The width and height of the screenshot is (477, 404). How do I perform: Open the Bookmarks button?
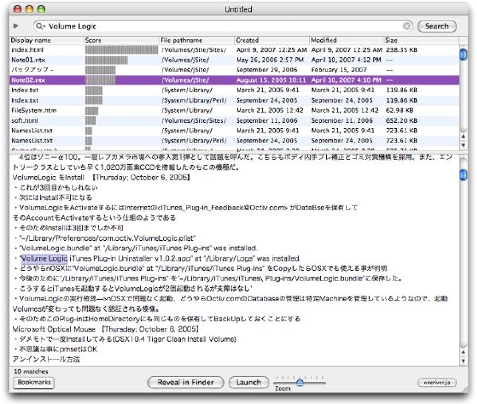[34, 382]
